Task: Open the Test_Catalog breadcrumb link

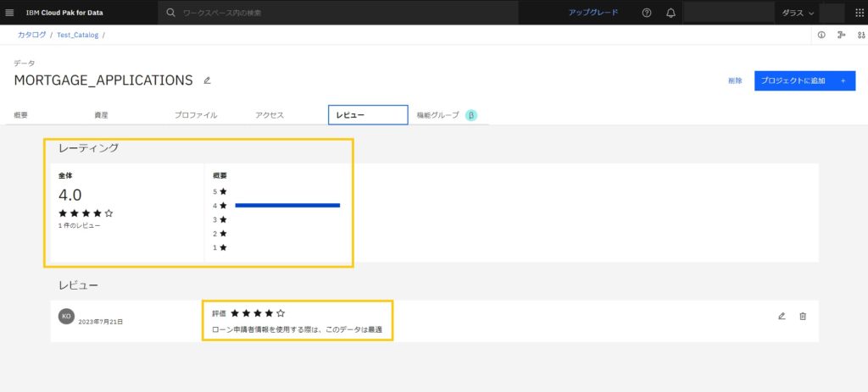Action: [77, 35]
